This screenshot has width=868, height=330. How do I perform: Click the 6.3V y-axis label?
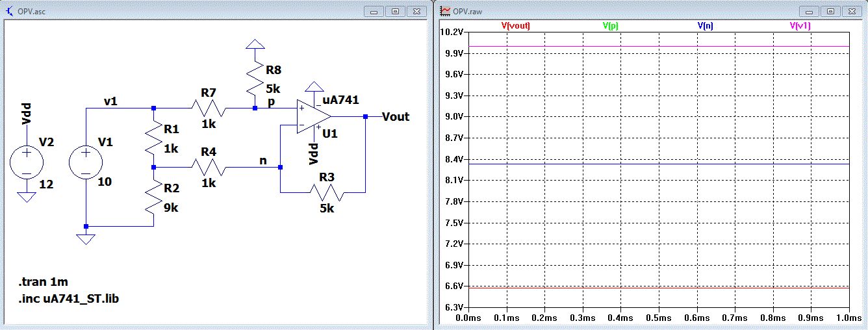tap(454, 308)
